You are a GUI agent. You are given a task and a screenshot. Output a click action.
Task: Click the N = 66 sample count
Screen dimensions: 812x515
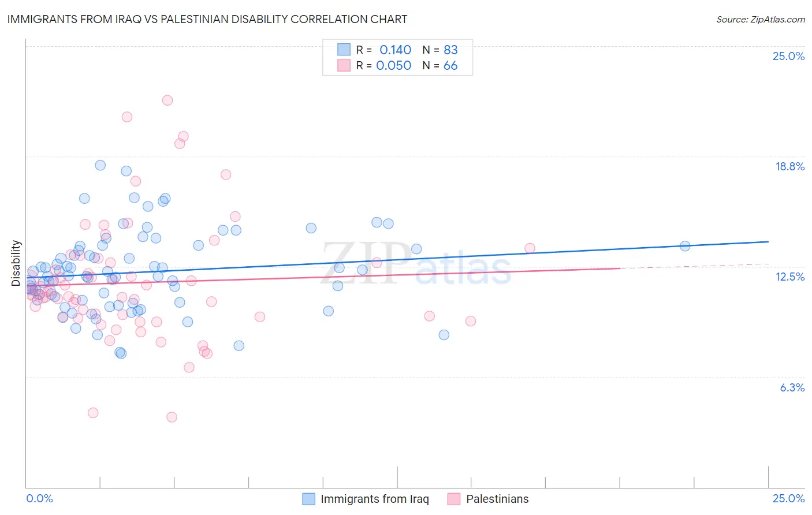coord(440,65)
